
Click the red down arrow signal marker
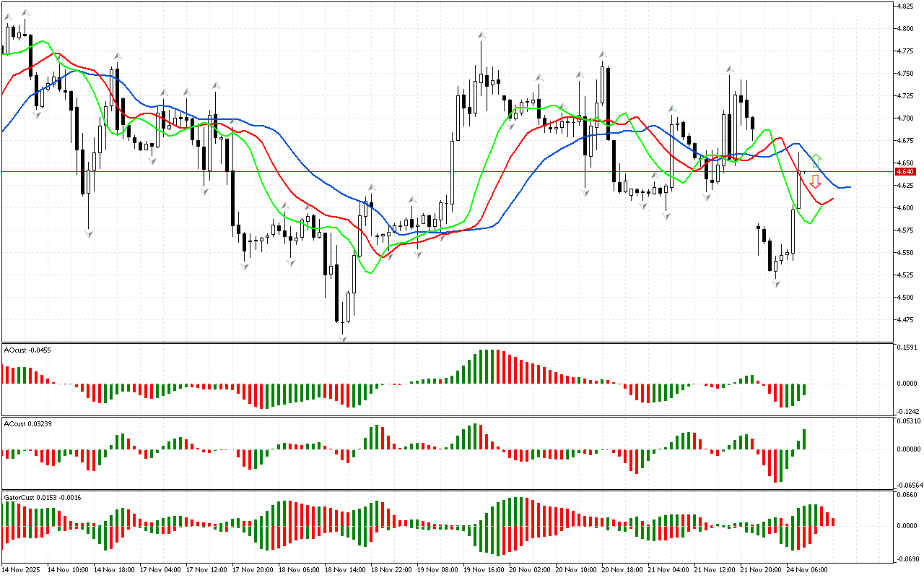815,181
